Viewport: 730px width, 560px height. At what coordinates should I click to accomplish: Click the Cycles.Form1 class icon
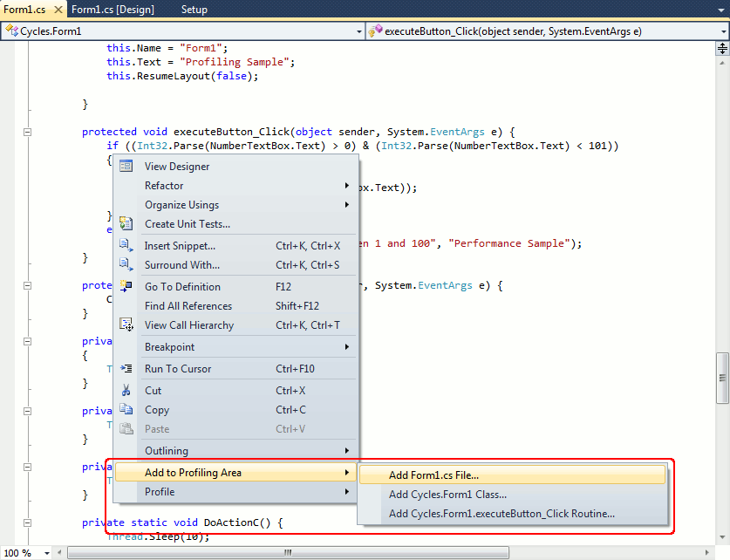click(x=11, y=31)
